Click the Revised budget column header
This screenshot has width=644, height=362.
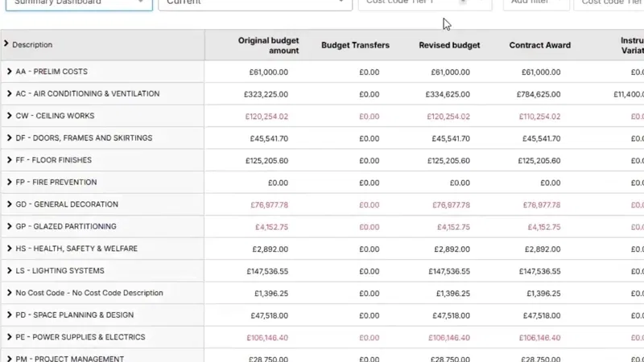click(449, 45)
